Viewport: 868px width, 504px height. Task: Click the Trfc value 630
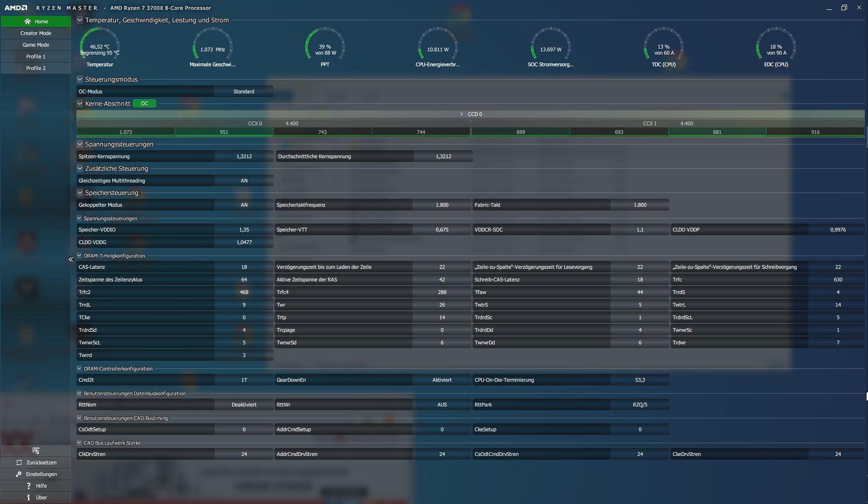[x=838, y=280]
